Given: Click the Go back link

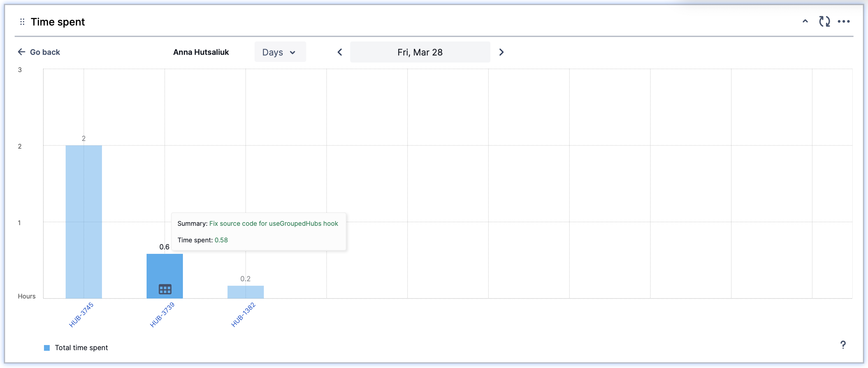Looking at the screenshot, I should point(45,52).
